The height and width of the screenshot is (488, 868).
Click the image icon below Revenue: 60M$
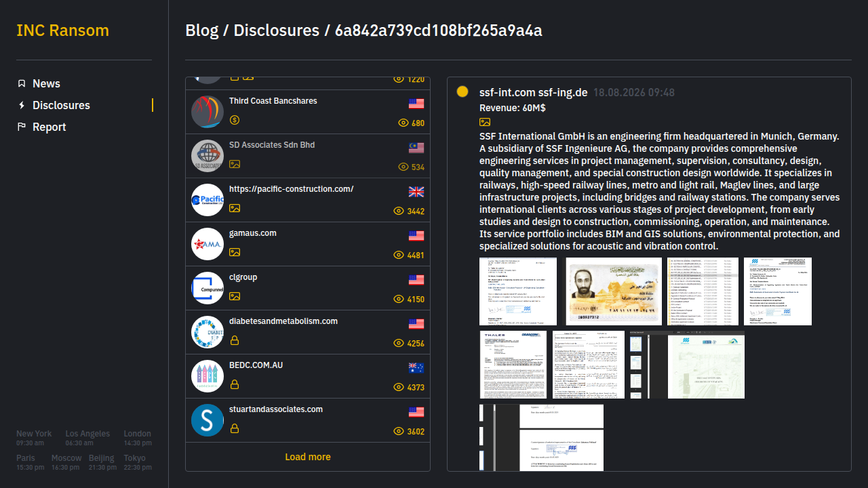[485, 122]
